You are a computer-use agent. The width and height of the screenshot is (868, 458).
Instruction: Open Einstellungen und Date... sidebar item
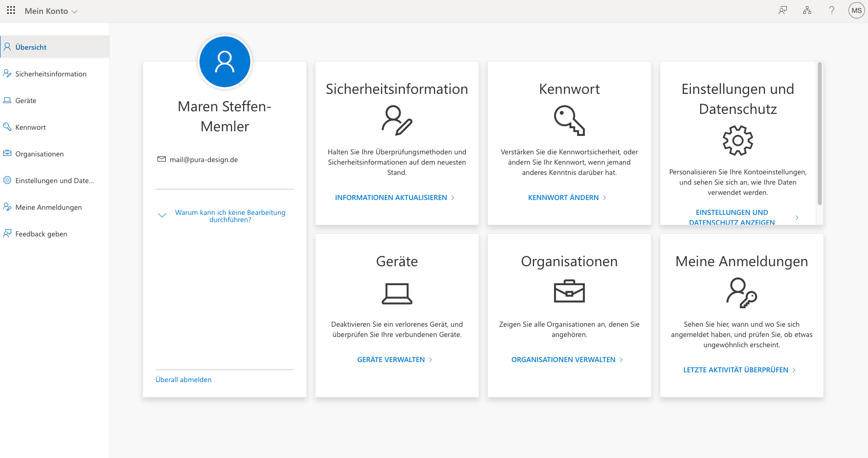55,181
